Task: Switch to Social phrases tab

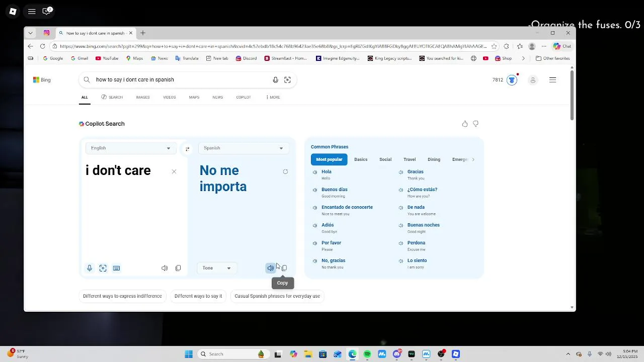Action: pyautogui.click(x=385, y=159)
